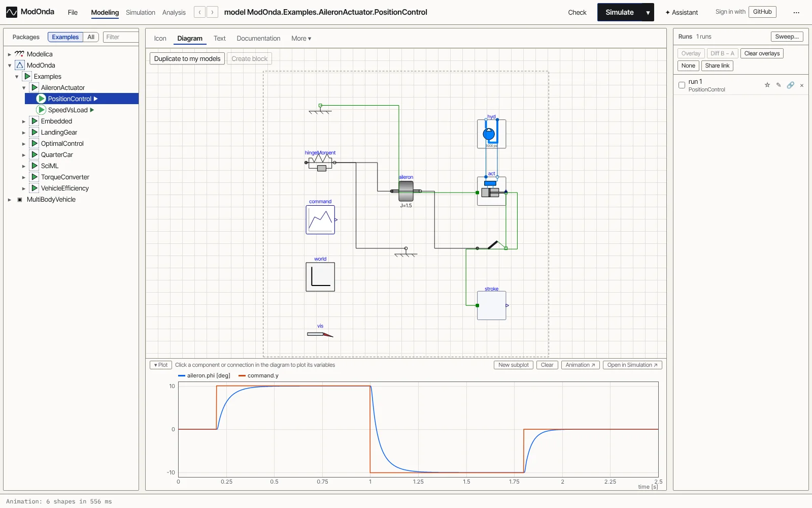
Task: Open the Documentation tab
Action: point(258,39)
